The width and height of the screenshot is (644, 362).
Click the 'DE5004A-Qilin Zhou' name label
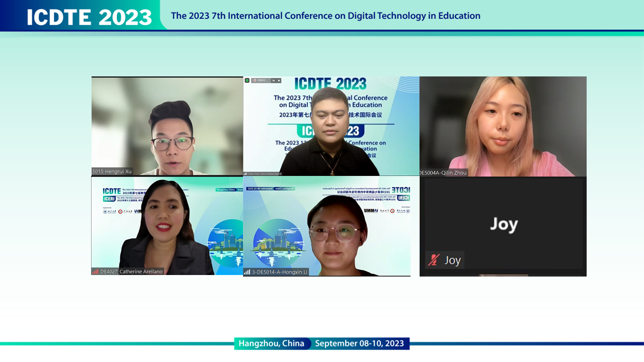click(x=443, y=172)
